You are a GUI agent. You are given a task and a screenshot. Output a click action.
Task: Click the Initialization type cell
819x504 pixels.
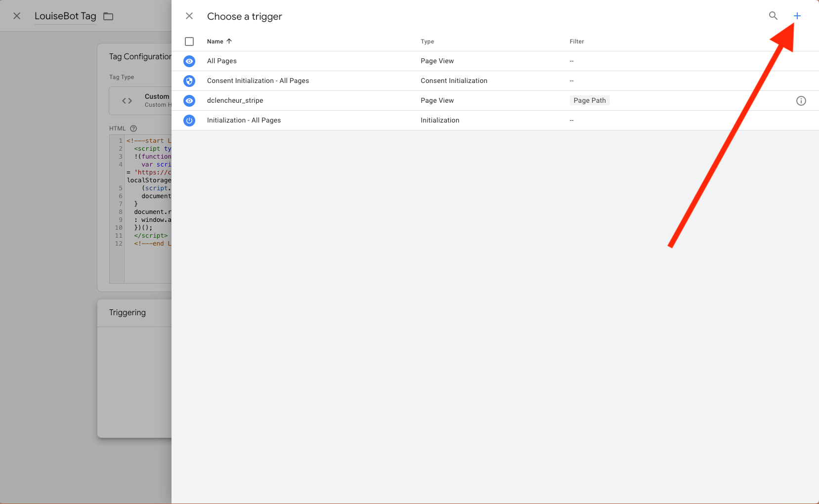440,121
